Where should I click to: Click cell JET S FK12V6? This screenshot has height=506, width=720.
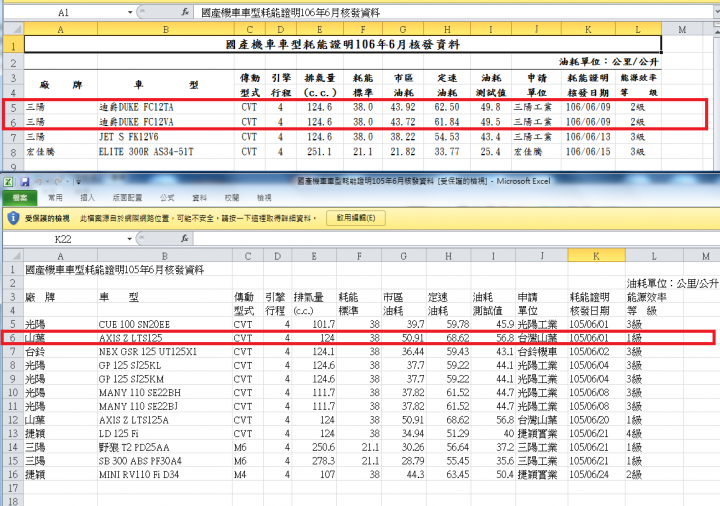(166, 137)
